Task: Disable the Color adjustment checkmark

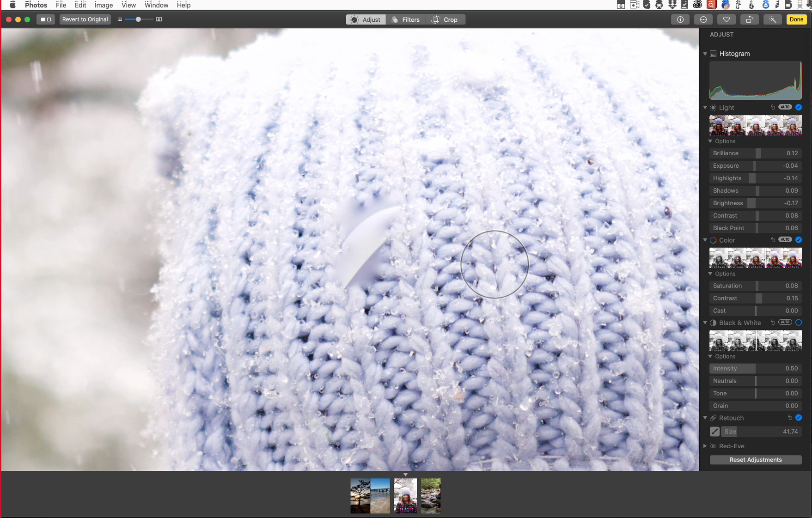Action: 799,240
